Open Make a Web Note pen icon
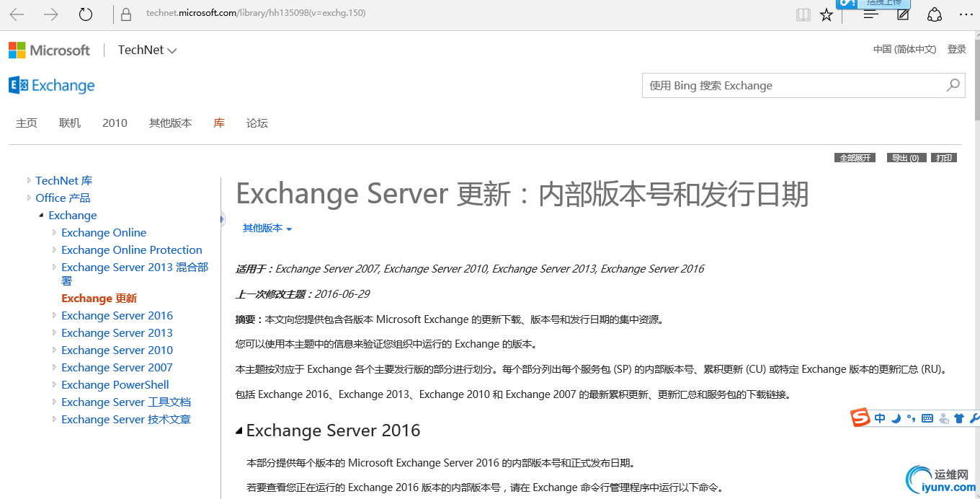980x499 pixels. (x=903, y=14)
